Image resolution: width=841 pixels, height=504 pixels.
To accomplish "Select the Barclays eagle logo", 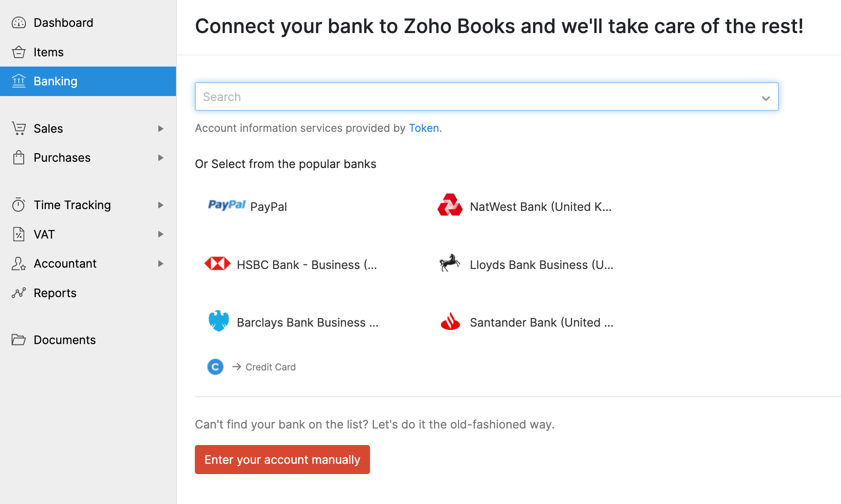I will (x=219, y=321).
